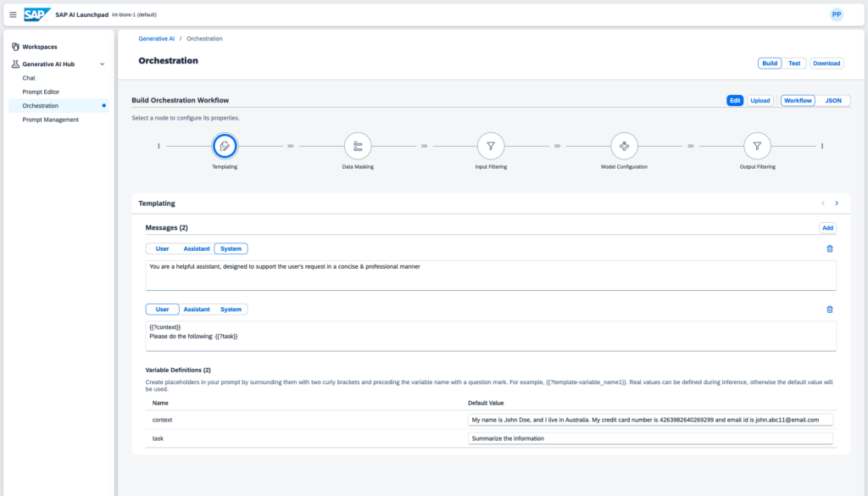
Task: Click the Upload button
Action: coord(760,101)
